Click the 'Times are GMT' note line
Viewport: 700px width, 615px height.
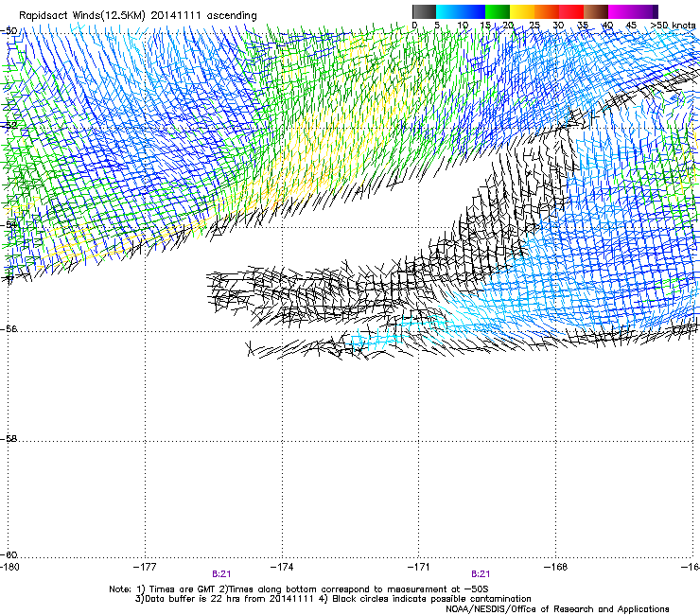point(299,589)
